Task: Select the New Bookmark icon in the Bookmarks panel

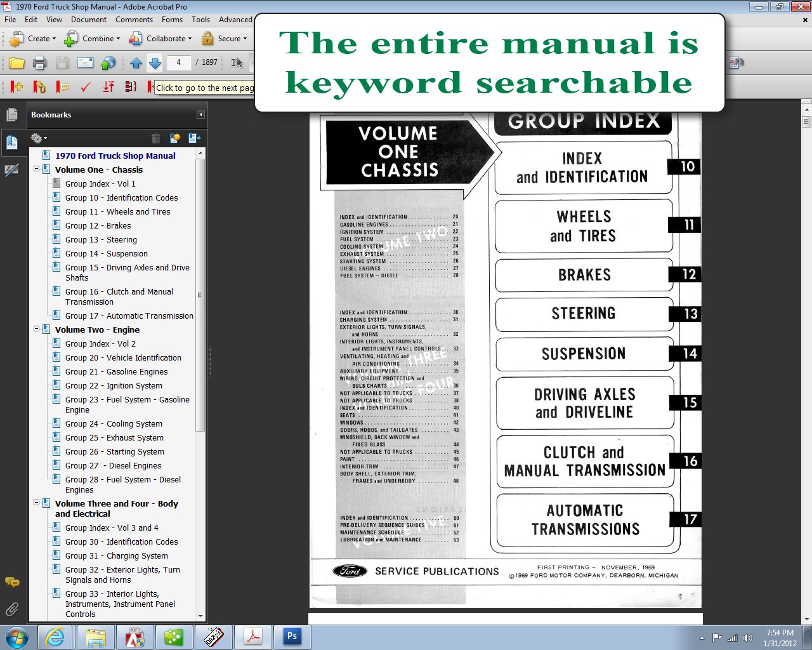Action: (x=175, y=138)
